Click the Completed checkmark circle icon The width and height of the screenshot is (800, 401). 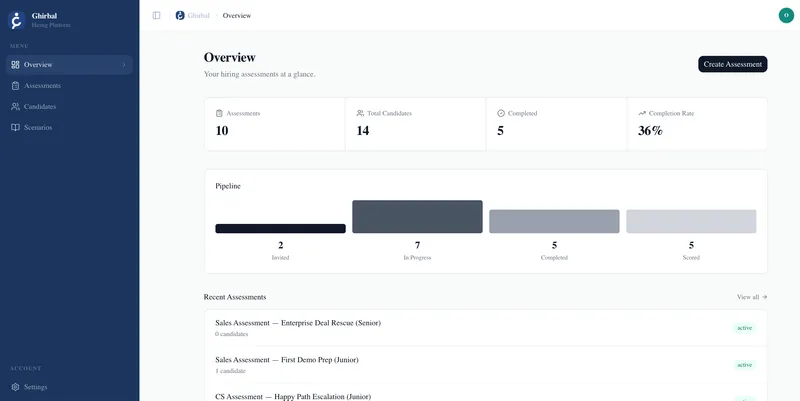(501, 113)
